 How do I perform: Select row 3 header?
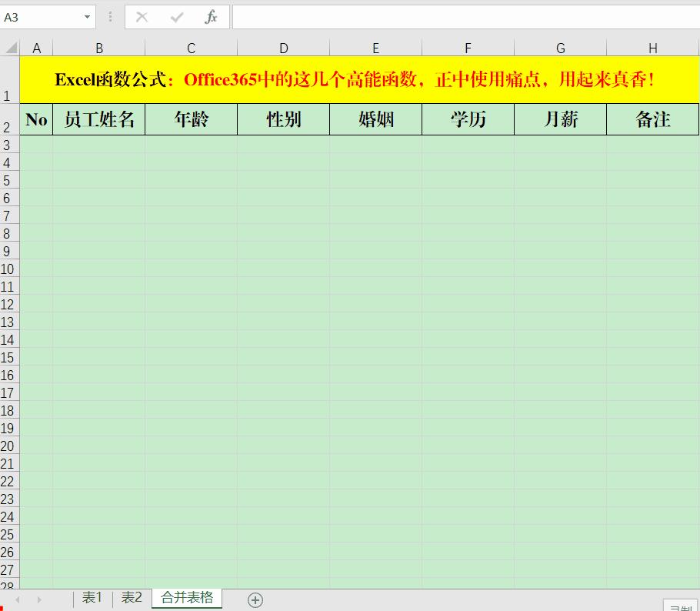pos(9,145)
